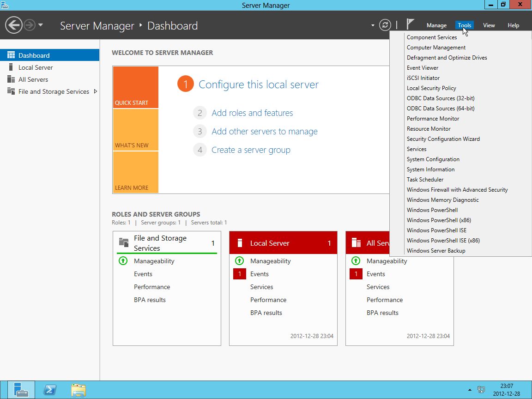Open Performance in File and Storage tile

pos(152,287)
